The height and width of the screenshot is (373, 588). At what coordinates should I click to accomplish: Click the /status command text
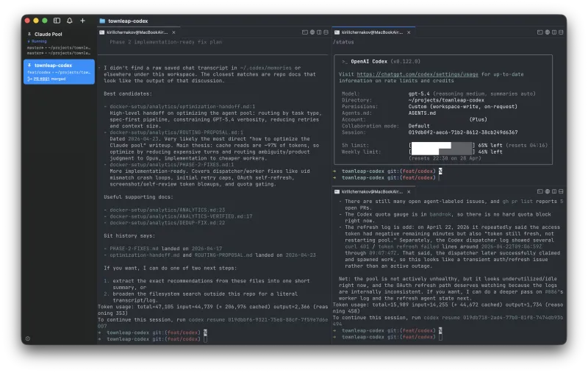click(x=343, y=42)
